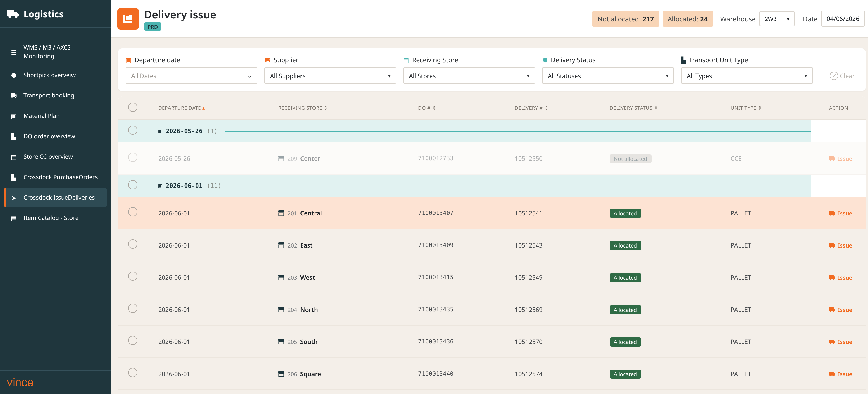The width and height of the screenshot is (868, 394).
Task: Tick the checkbox for the 209 Center row
Action: tap(133, 157)
